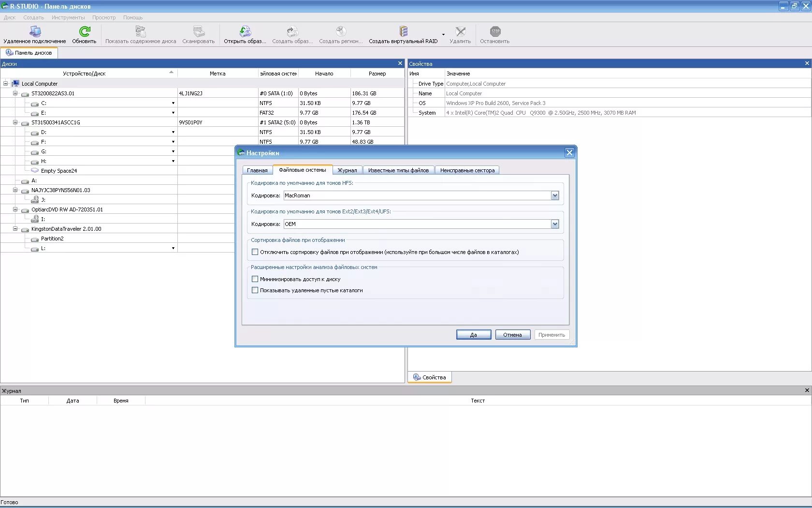Select the Известные типы файлов tab

tap(398, 170)
